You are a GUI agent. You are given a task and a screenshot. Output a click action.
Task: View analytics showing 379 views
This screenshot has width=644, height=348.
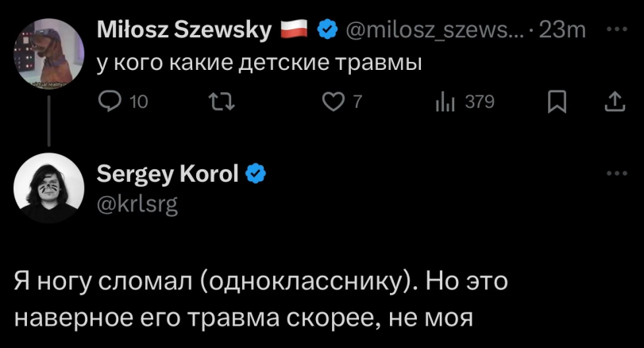[x=443, y=101]
